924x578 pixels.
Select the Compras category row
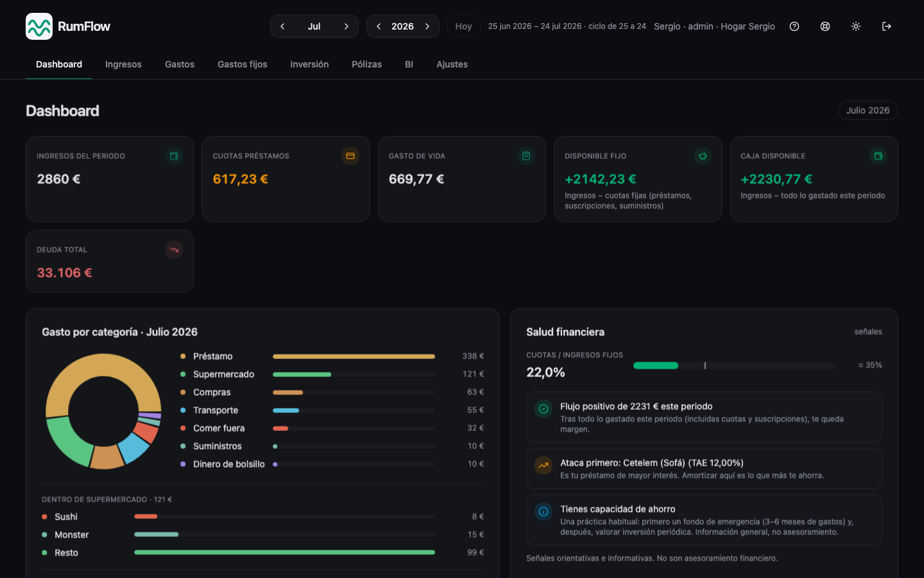click(x=332, y=392)
